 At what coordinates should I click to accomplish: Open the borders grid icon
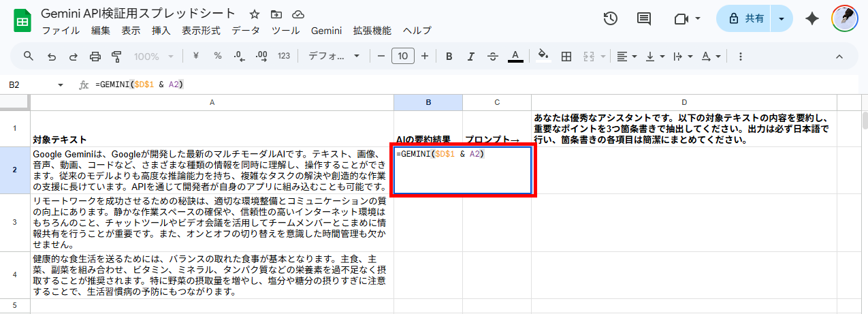566,57
